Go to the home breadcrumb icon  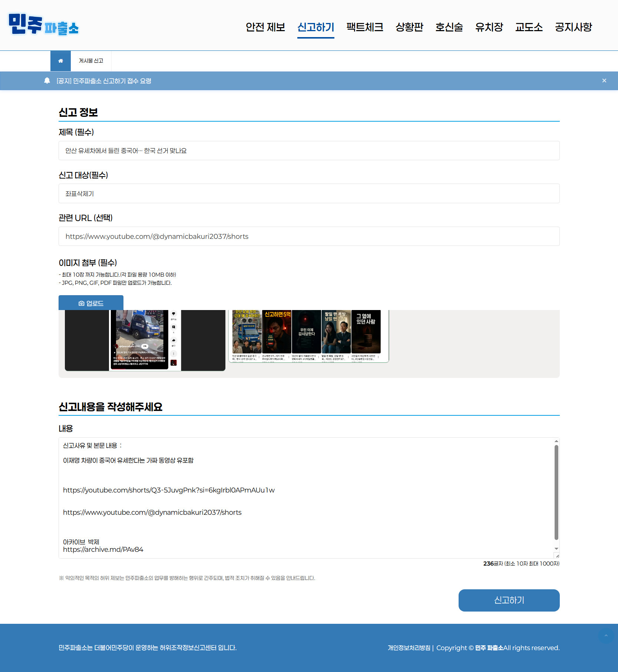tap(60, 61)
